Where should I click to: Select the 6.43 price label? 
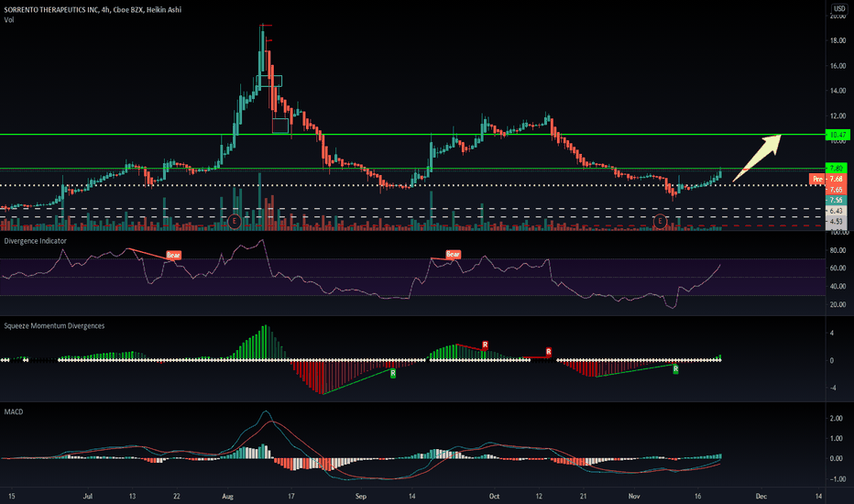click(x=837, y=211)
